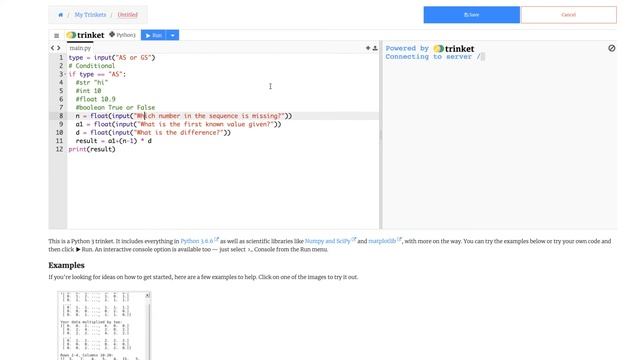This screenshot has width=640, height=360.
Task: Open the Untitled breadcrumb link
Action: click(127, 15)
